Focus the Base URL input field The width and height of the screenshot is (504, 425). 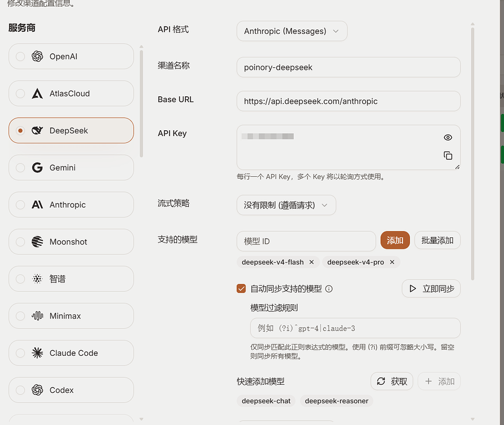349,101
